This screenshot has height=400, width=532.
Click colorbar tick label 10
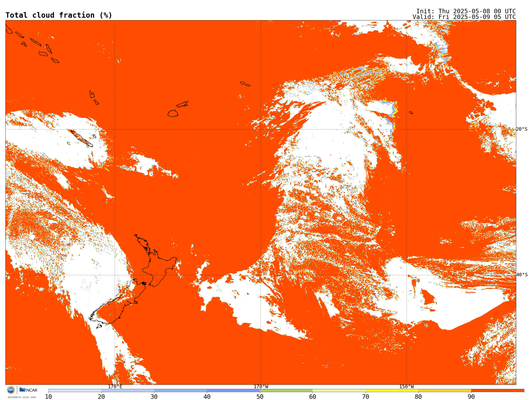[49, 397]
